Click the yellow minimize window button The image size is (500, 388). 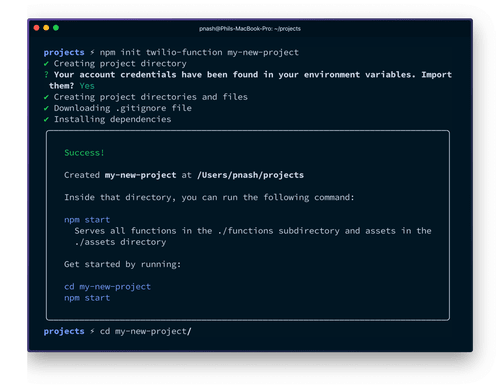(x=46, y=28)
